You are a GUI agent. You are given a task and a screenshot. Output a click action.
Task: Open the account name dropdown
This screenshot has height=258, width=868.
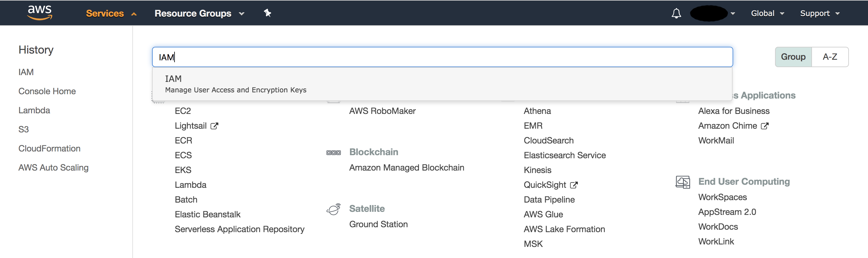point(712,14)
